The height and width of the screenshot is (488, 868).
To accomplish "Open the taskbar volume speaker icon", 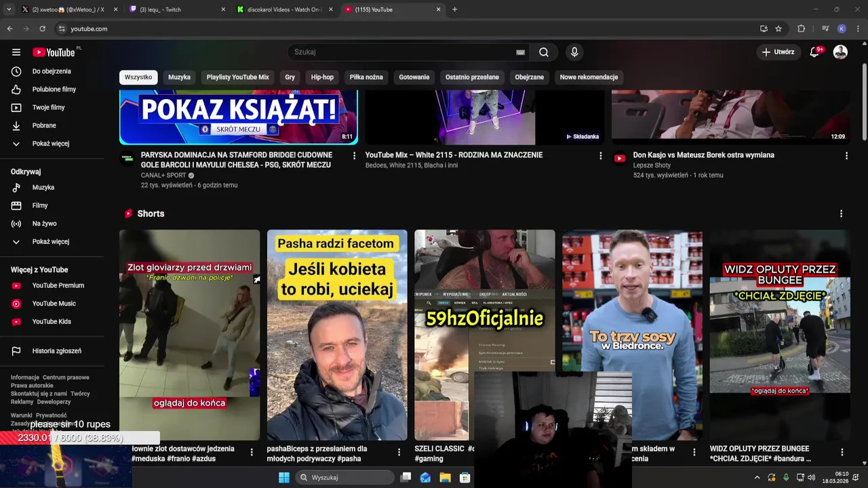I will click(x=812, y=477).
